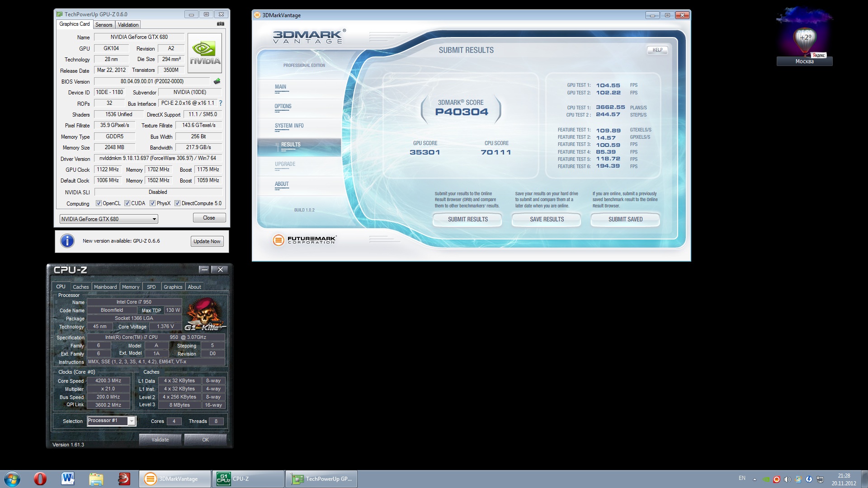Switch to CPU-Z taskbar window

[x=248, y=479]
